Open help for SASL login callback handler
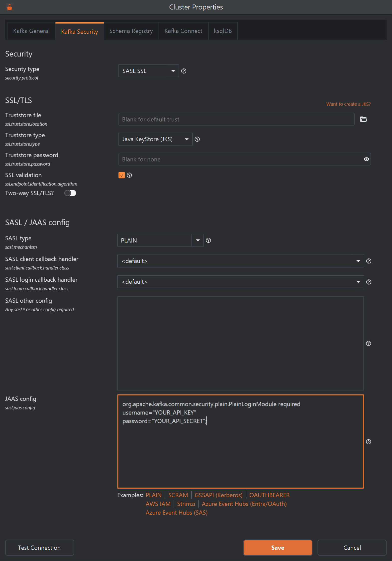Image resolution: width=392 pixels, height=561 pixels. [x=369, y=282]
